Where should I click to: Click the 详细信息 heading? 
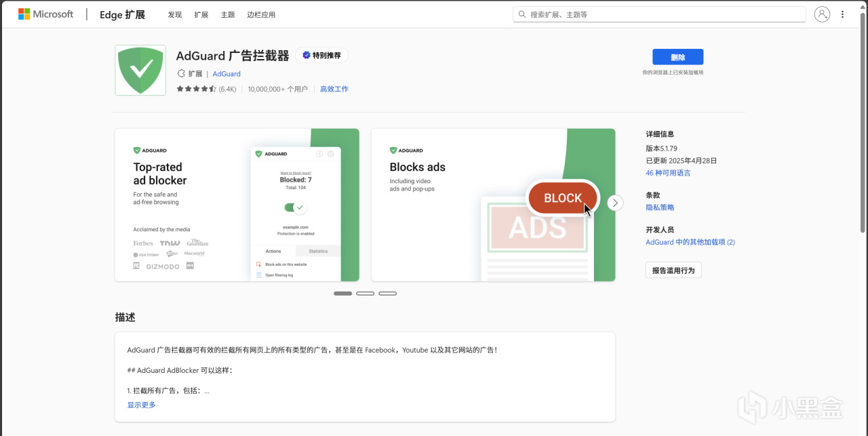[660, 134]
